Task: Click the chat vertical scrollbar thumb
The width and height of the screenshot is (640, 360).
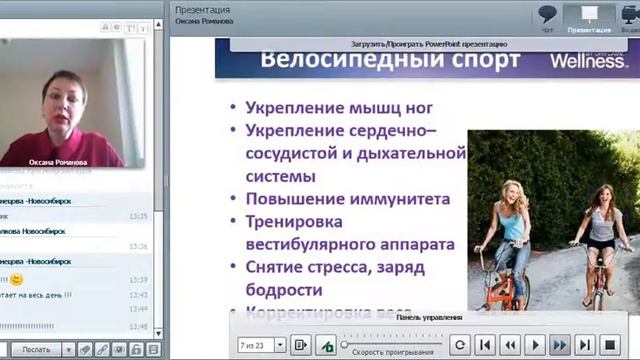Action: (x=158, y=120)
